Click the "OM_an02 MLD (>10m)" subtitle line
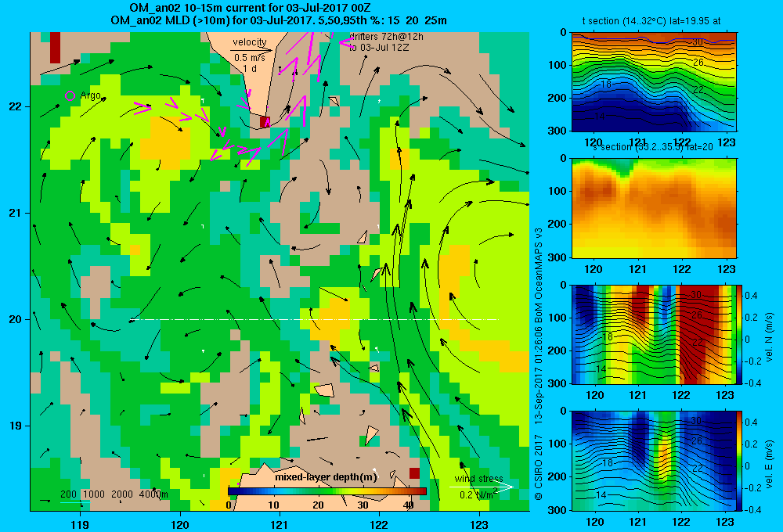Viewport: 783px width, 532px height. tap(279, 20)
